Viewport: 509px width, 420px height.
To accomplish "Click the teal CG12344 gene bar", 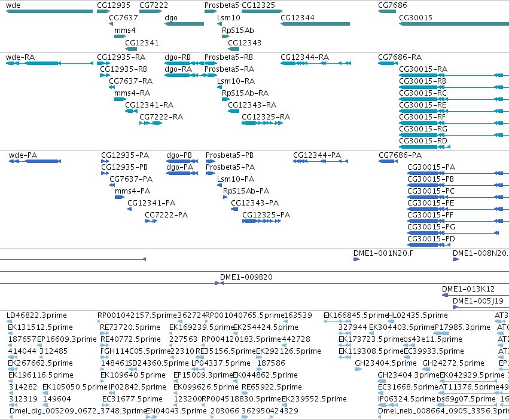I will pyautogui.click(x=315, y=24).
